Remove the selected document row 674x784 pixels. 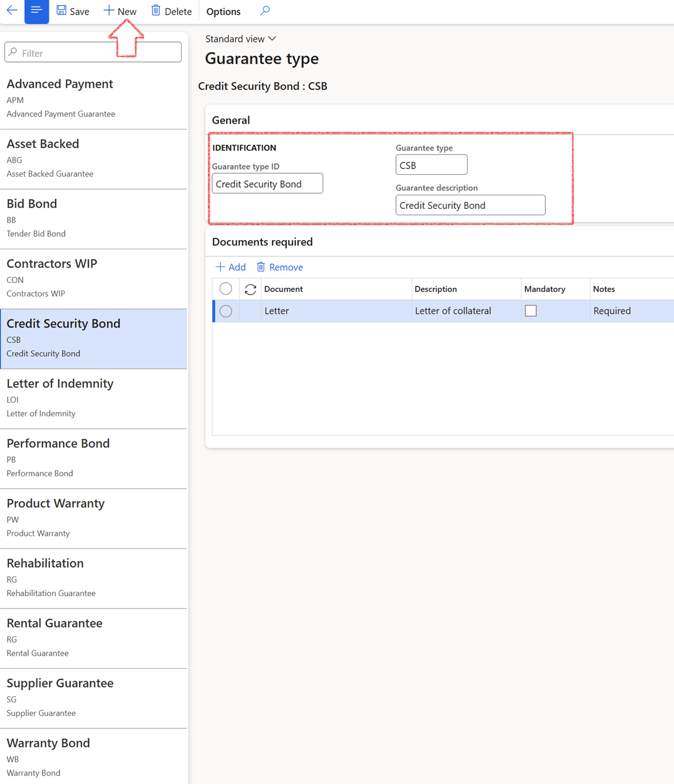280,267
